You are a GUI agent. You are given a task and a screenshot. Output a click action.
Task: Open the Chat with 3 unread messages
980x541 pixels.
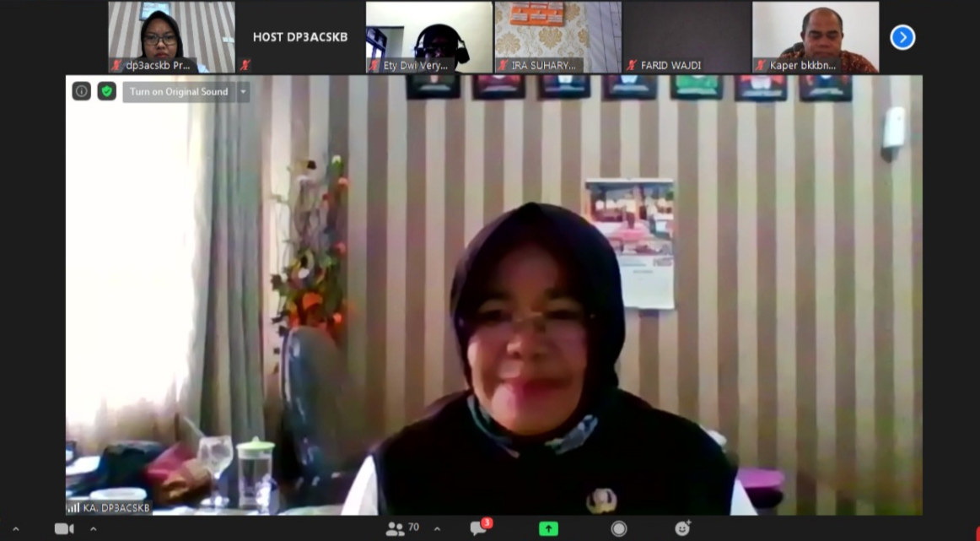pyautogui.click(x=479, y=528)
